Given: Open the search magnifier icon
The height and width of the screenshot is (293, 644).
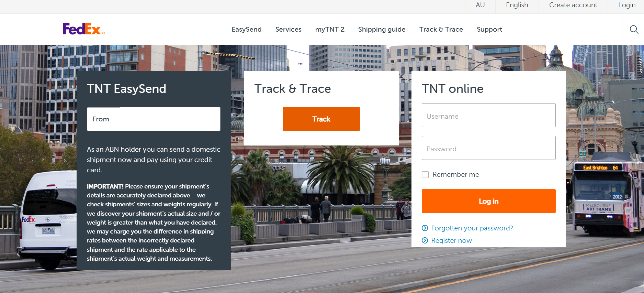Looking at the screenshot, I should click(634, 30).
